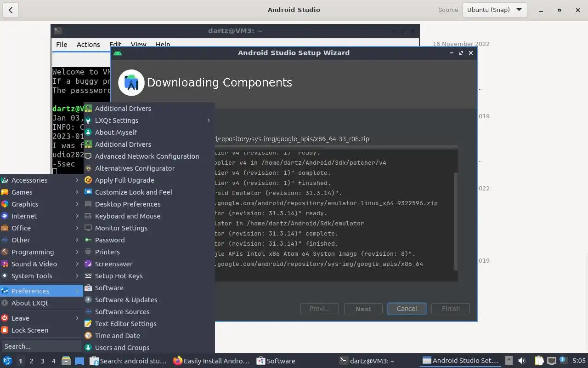
Task: Open the File menu in the terminal window
Action: tap(62, 44)
